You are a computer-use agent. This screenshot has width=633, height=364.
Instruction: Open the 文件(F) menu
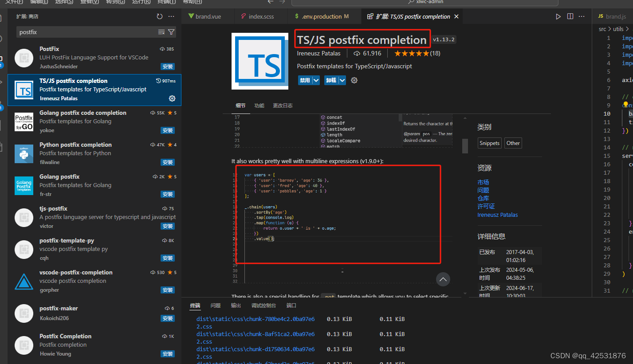pos(12,2)
